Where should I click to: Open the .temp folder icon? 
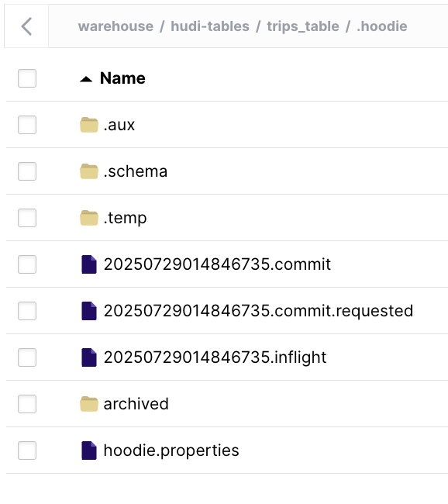pos(89,218)
